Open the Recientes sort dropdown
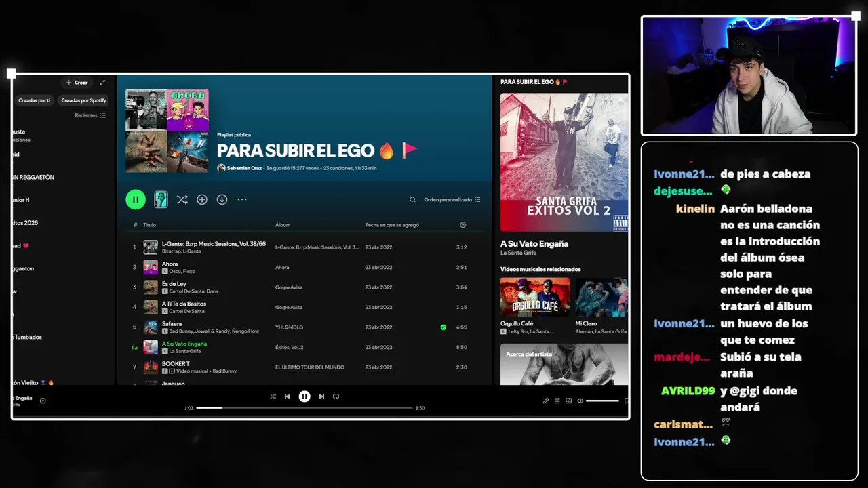Viewport: 868px width, 488px height. [x=90, y=115]
